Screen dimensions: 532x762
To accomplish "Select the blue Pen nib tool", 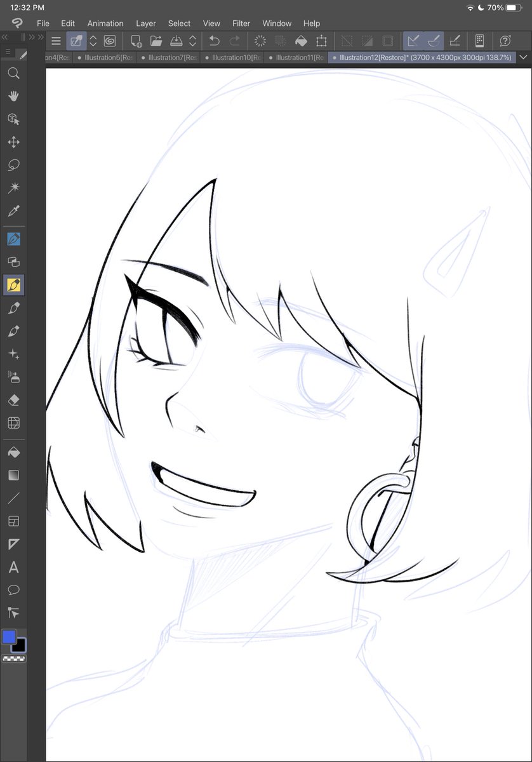I will pyautogui.click(x=13, y=239).
